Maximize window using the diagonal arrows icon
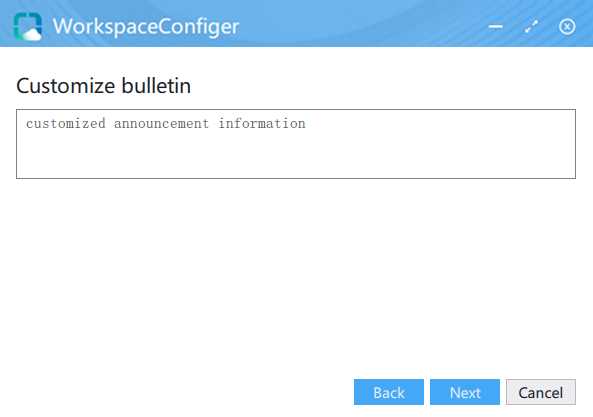Image resolution: width=593 pixels, height=417 pixels. point(531,26)
